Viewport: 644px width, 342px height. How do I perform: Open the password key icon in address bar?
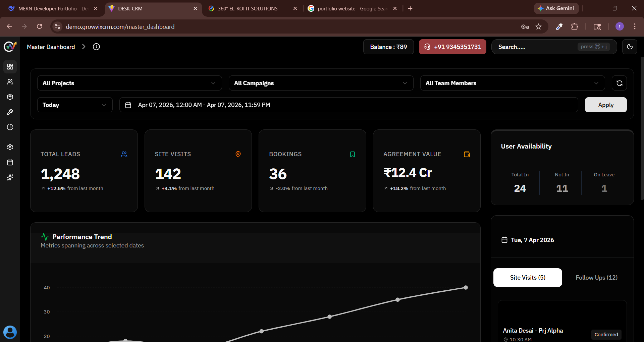[x=525, y=26]
